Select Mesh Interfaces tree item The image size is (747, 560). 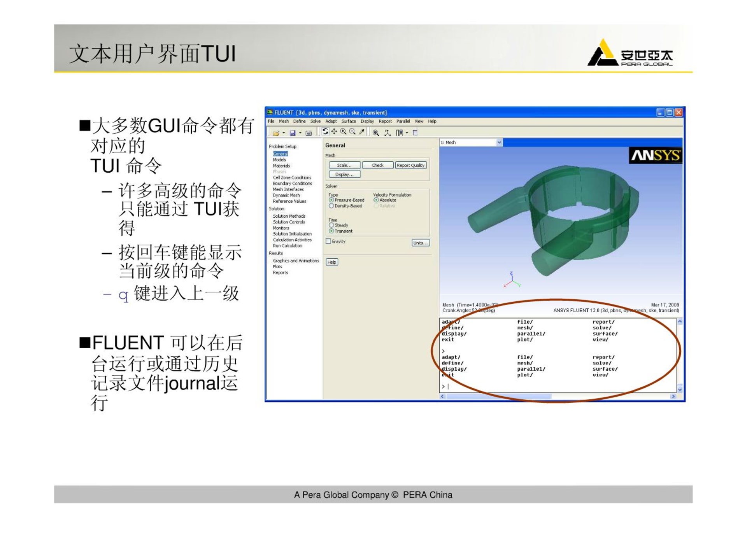pyautogui.click(x=288, y=189)
